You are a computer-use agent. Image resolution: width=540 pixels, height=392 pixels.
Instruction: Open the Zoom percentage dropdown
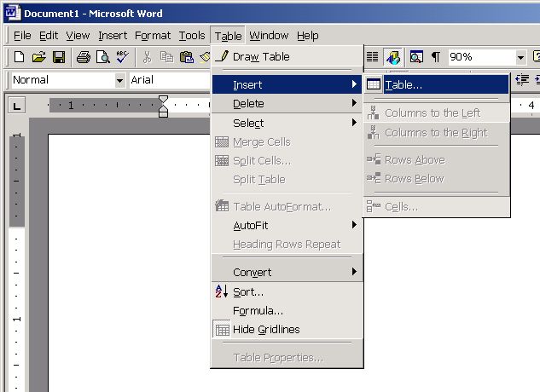click(x=520, y=57)
